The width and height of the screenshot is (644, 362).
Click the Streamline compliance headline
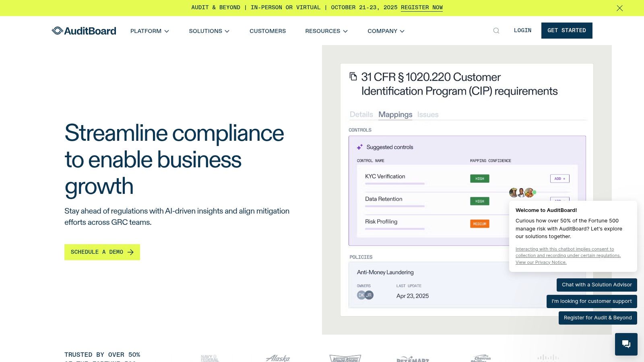pyautogui.click(x=174, y=160)
